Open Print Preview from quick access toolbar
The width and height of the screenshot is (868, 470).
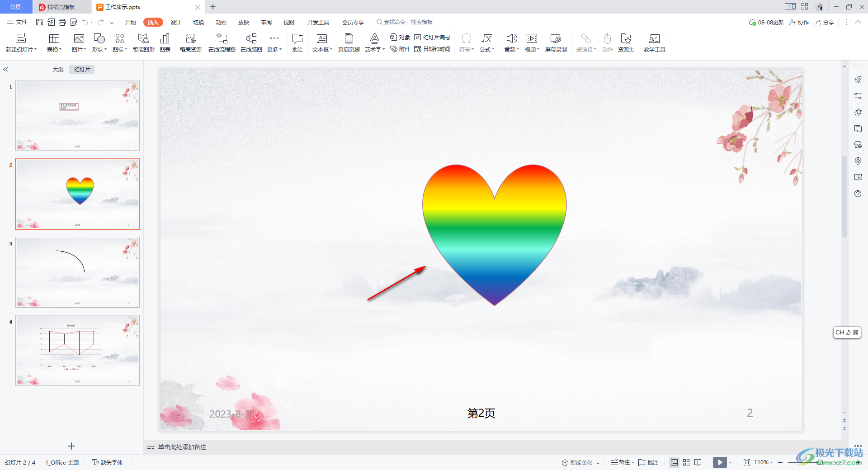pos(74,22)
